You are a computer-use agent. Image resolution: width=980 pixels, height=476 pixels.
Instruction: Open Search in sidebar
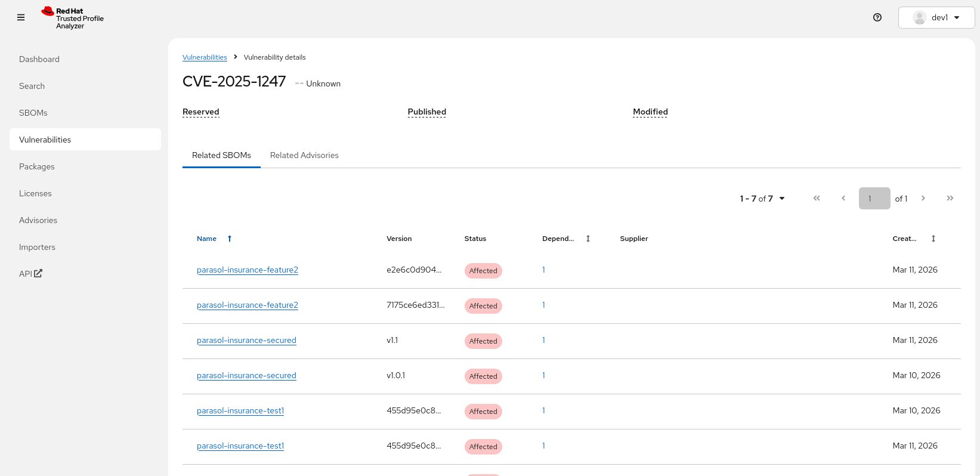tap(85, 86)
